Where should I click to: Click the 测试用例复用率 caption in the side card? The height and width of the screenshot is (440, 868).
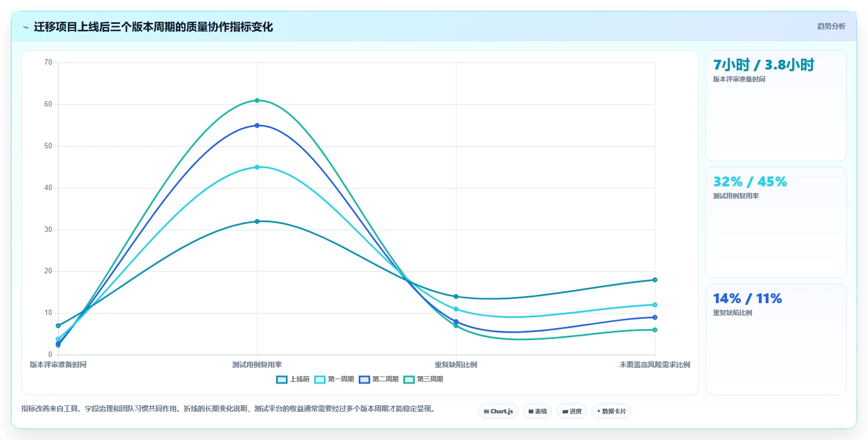[736, 196]
